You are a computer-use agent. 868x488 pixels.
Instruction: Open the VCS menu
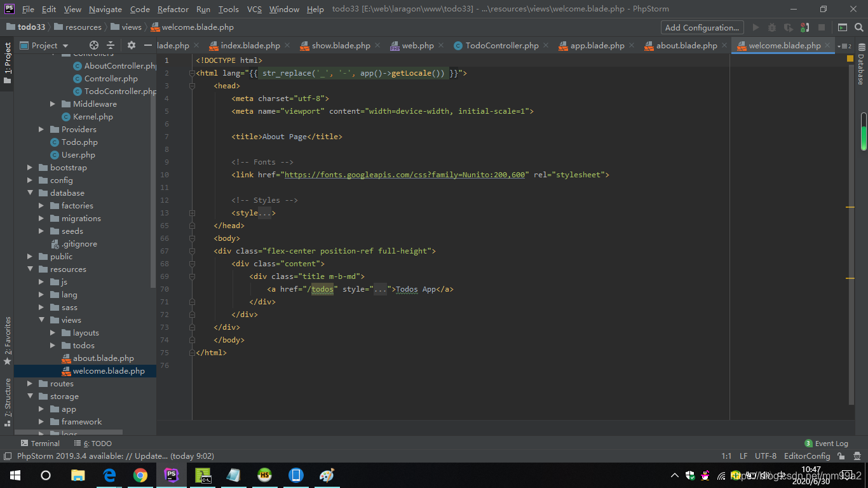coord(254,9)
